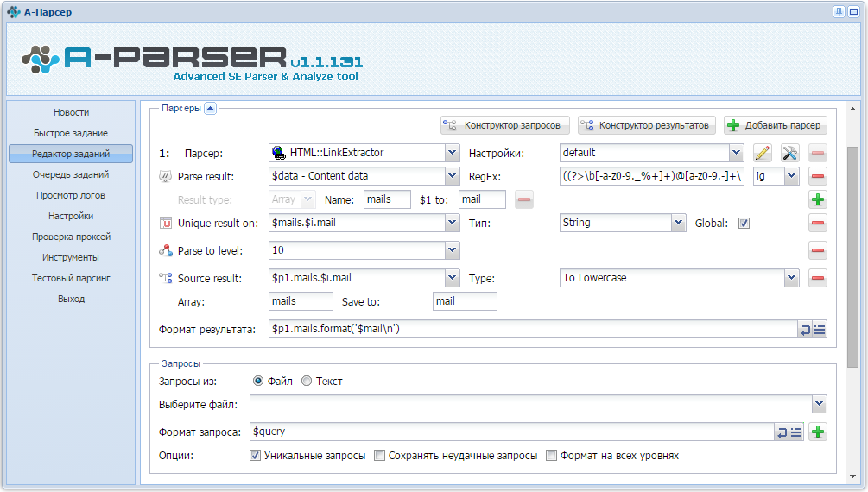868x492 pixels.
Task: Open Новости in sidebar
Action: pyautogui.click(x=71, y=112)
